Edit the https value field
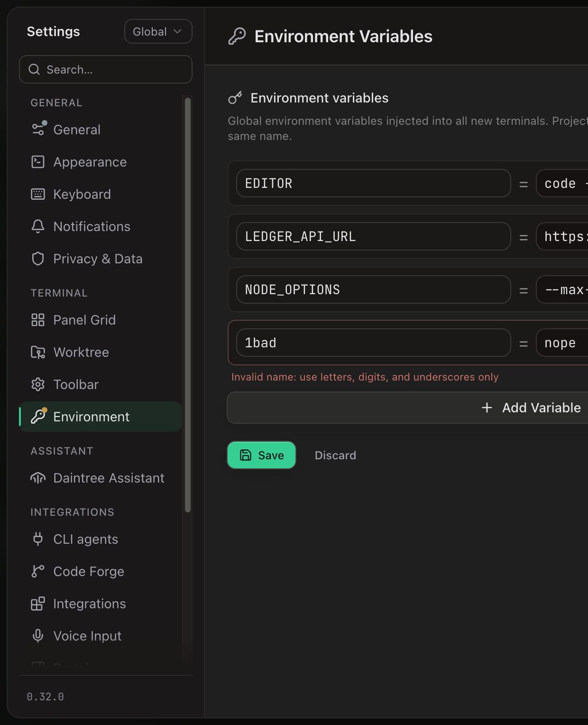The image size is (588, 725). 562,236
